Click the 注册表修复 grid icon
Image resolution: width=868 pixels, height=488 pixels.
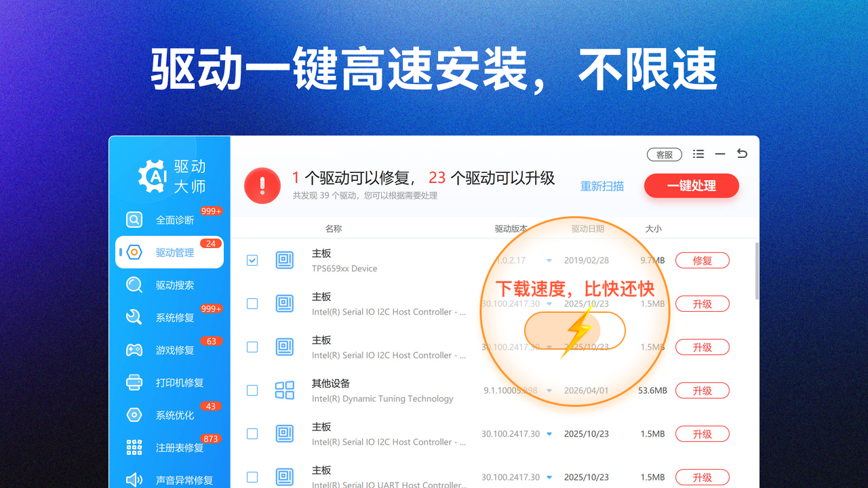click(134, 447)
